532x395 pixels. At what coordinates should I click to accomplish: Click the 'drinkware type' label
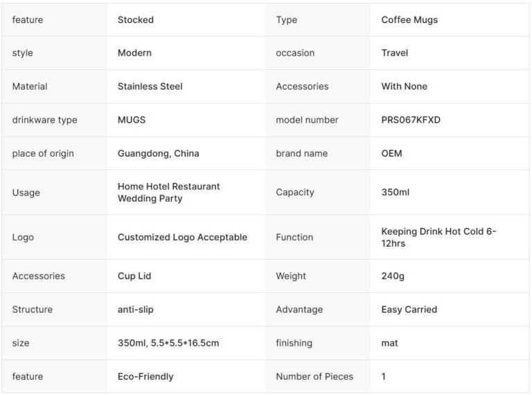point(44,120)
